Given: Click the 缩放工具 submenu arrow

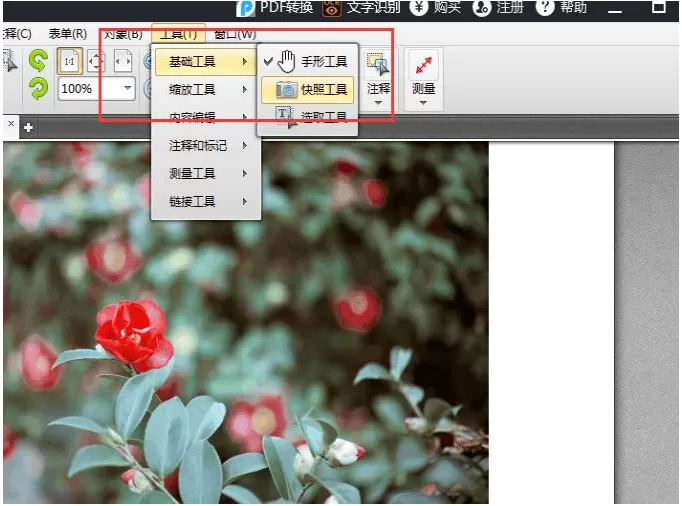Looking at the screenshot, I should point(245,90).
